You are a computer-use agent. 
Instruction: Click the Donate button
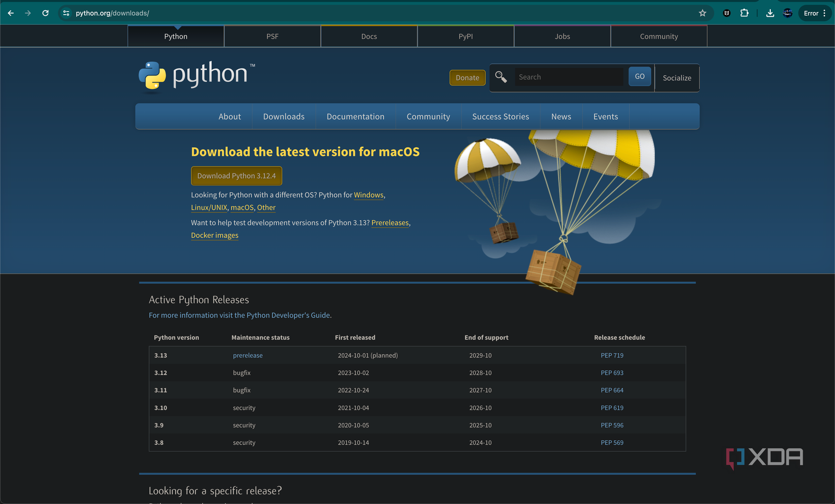click(467, 77)
